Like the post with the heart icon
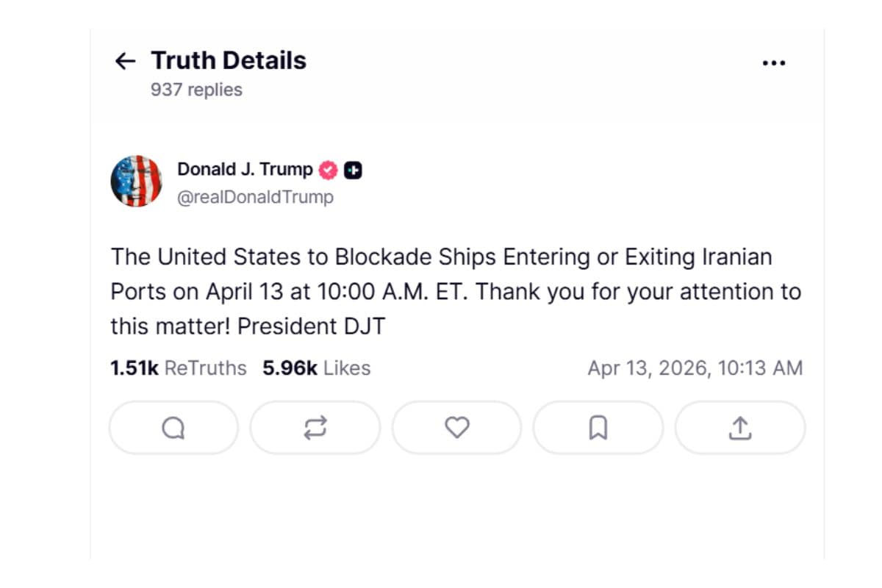The width and height of the screenshot is (882, 588). 457,428
